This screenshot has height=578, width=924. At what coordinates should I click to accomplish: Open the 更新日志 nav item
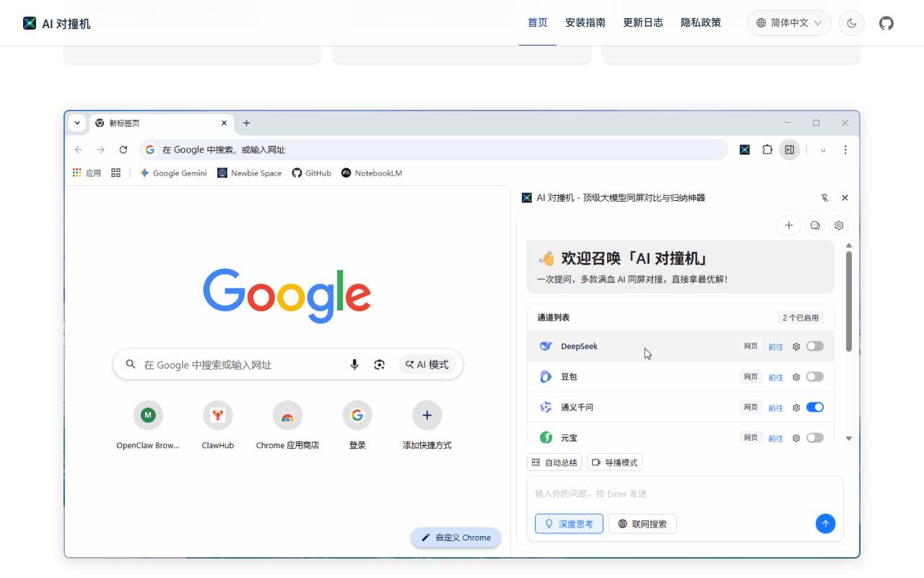coord(643,23)
